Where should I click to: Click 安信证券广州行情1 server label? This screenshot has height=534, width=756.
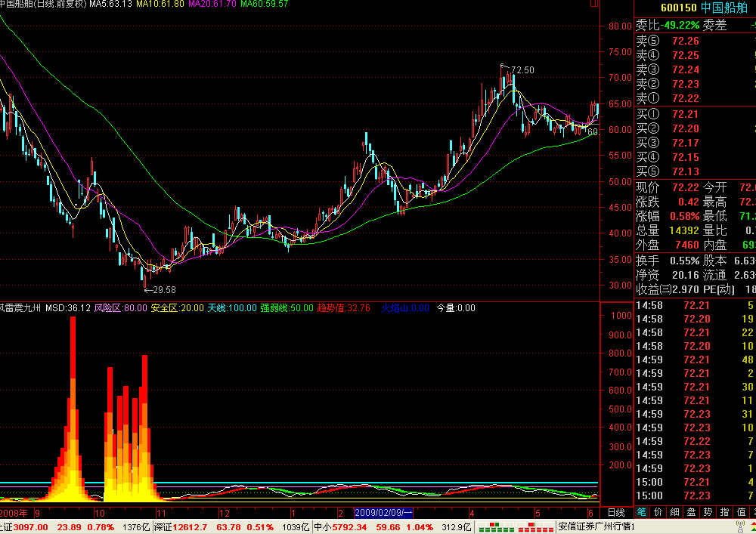pyautogui.click(x=596, y=526)
